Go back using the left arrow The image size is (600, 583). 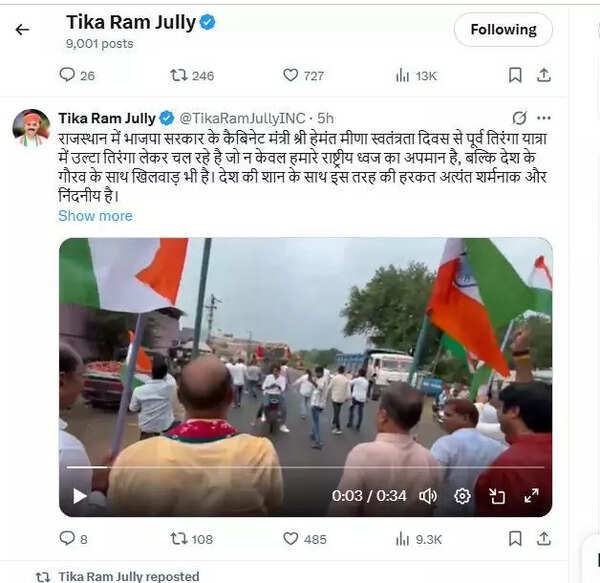point(22,29)
